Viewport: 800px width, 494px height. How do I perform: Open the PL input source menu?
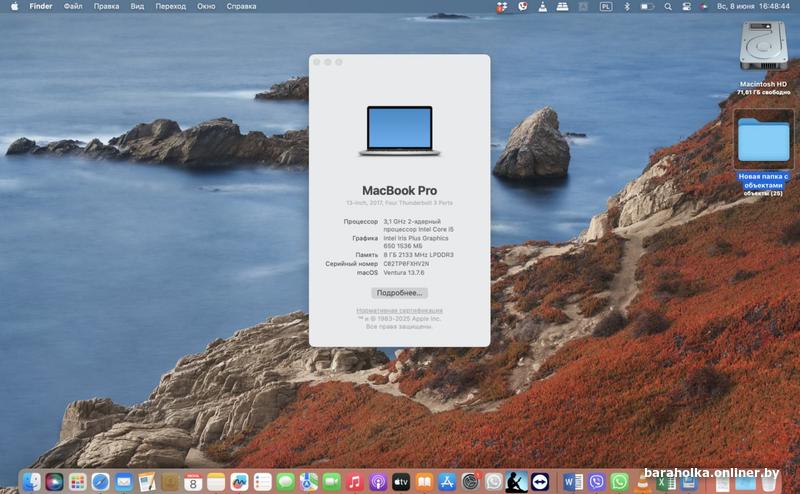pyautogui.click(x=606, y=6)
